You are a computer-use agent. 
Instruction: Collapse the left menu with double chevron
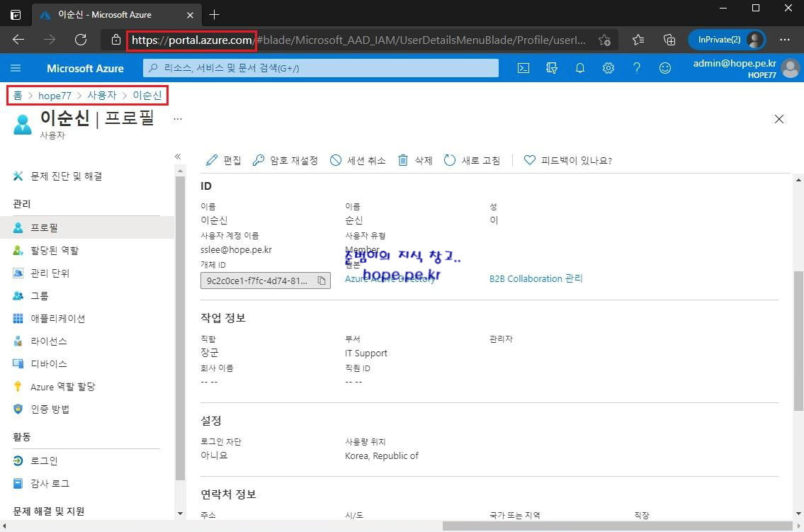tap(178, 157)
